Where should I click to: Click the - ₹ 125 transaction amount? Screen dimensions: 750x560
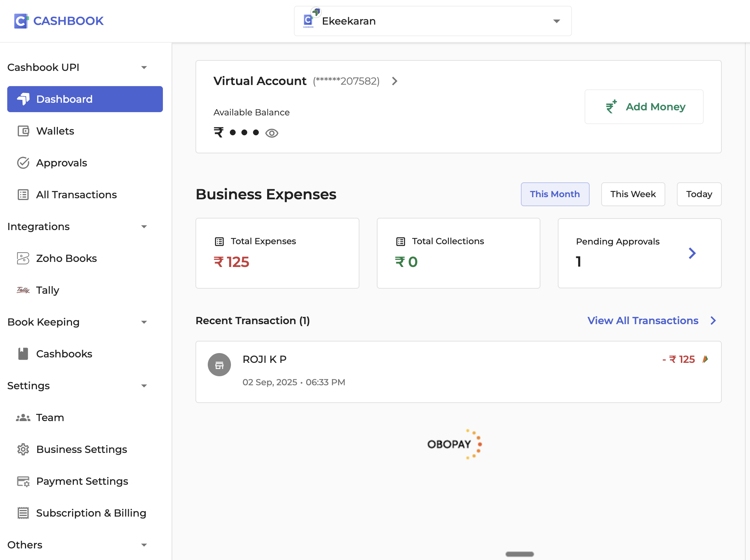coord(678,359)
